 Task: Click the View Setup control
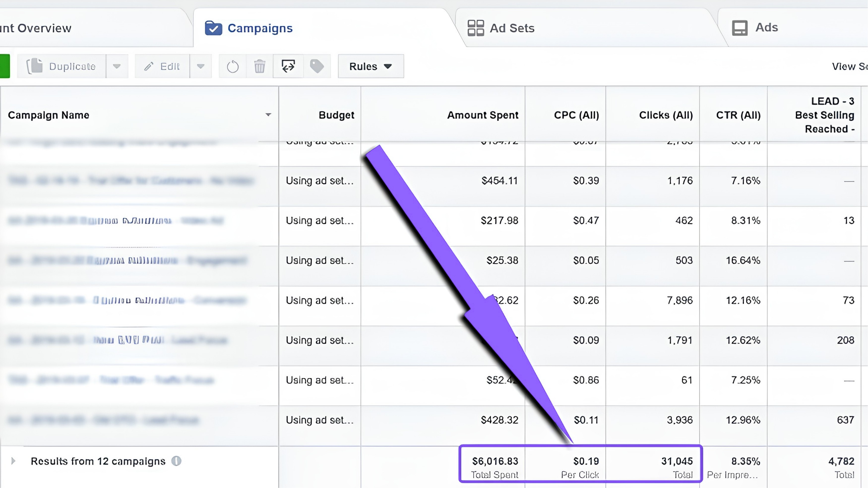[x=850, y=66]
